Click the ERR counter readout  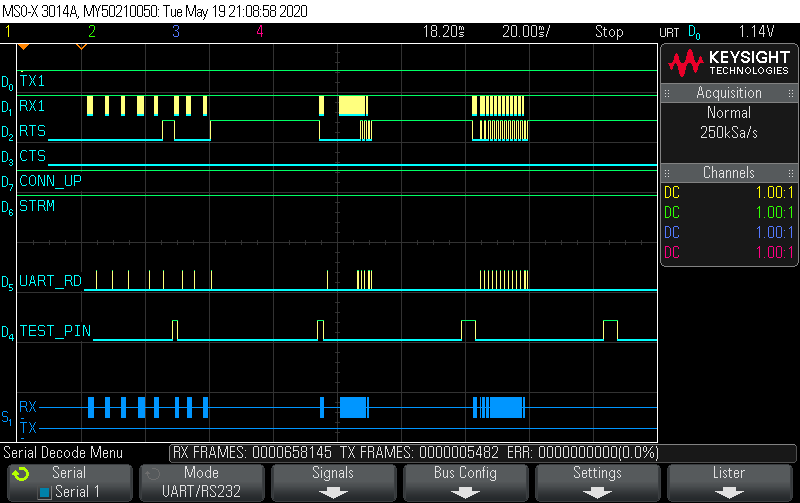(x=583, y=453)
